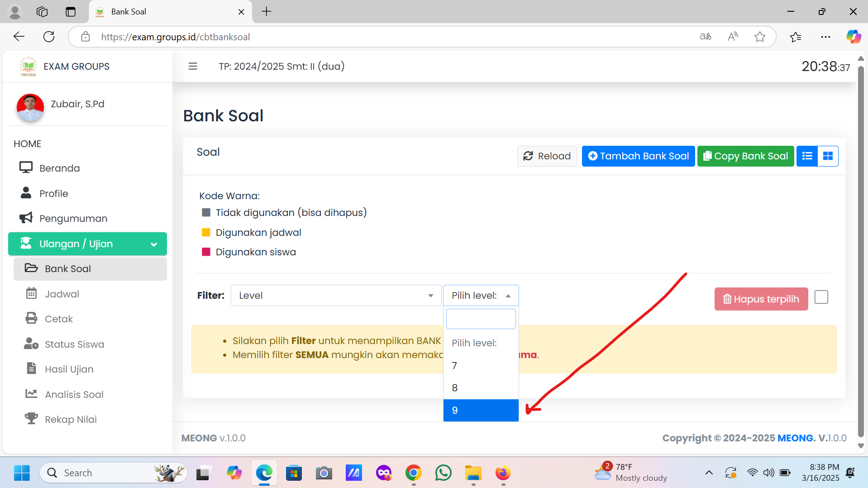
Task: Open Analisis Soal chart item
Action: pyautogui.click(x=74, y=394)
